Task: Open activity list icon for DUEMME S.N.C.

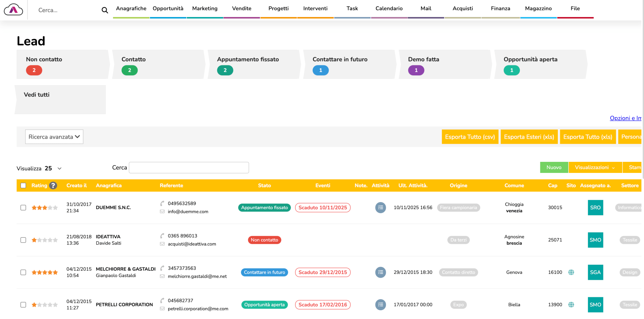Action: (x=380, y=208)
